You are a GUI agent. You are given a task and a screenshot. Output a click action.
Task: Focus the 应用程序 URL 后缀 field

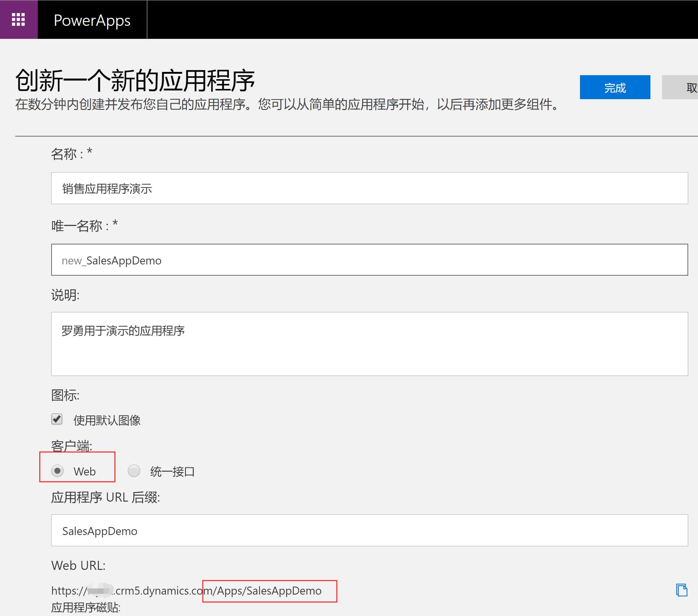coord(369,530)
